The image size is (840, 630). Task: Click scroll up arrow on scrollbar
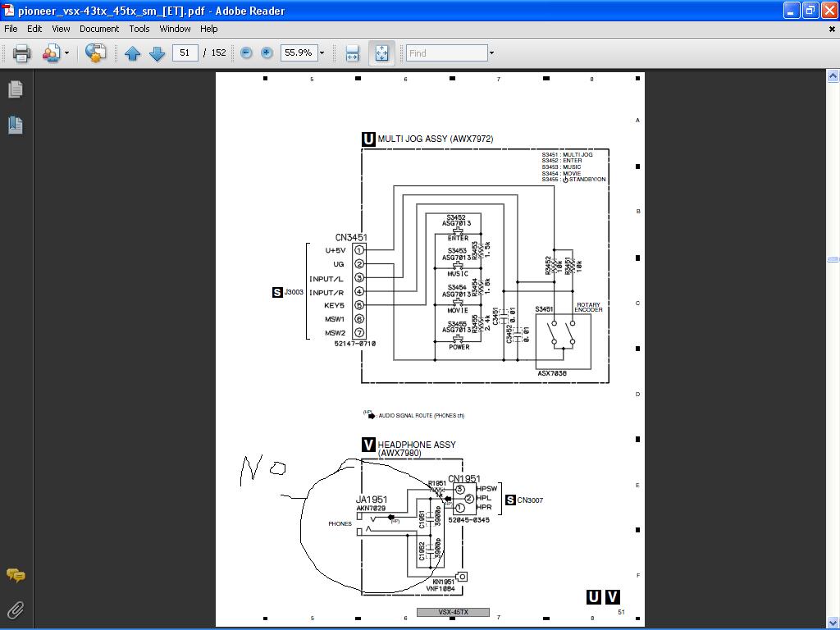[833, 76]
